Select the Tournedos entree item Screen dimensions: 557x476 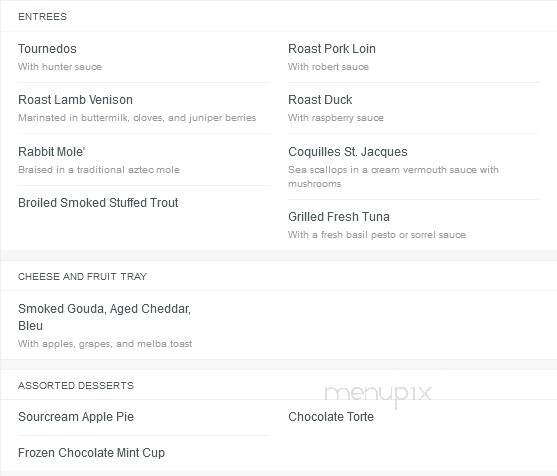[x=47, y=49]
